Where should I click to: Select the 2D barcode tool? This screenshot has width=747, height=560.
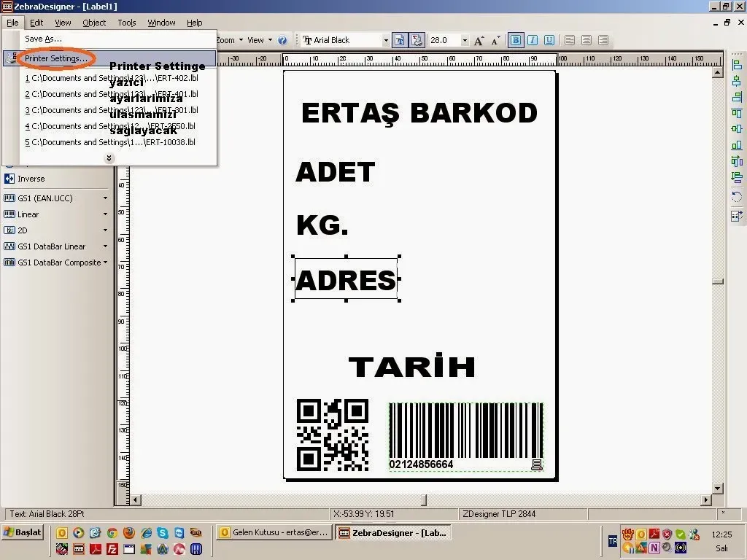pyautogui.click(x=23, y=230)
